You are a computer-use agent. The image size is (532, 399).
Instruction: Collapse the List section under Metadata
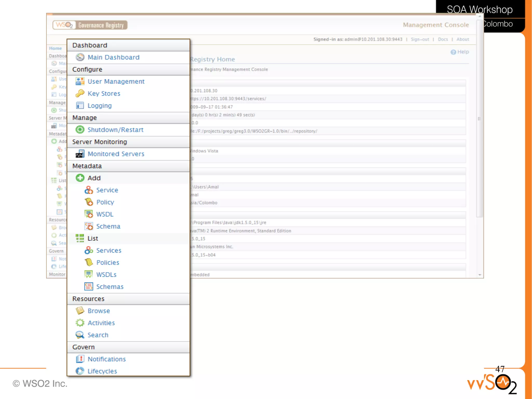point(92,238)
